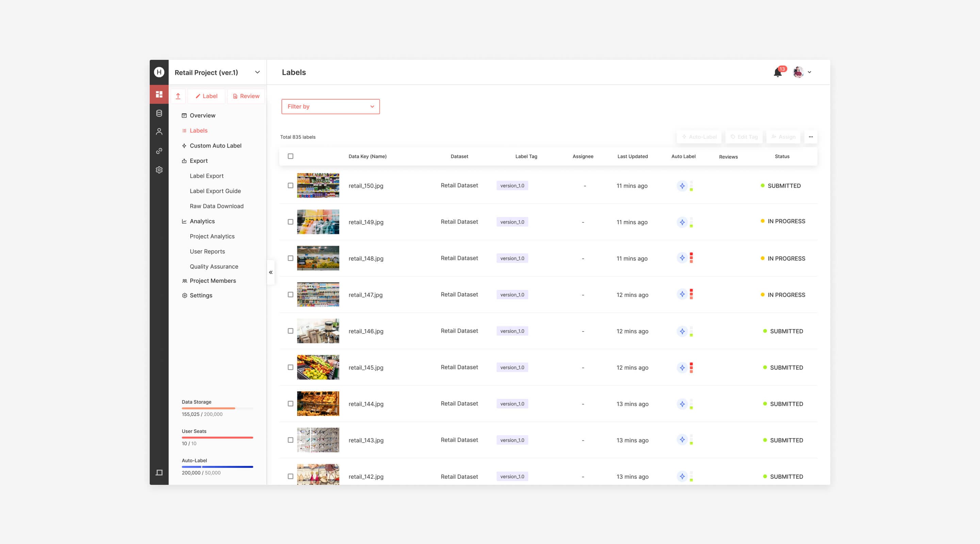Expand the Retail Project (ver.1) project selector
Image resolution: width=980 pixels, height=544 pixels.
coord(217,72)
